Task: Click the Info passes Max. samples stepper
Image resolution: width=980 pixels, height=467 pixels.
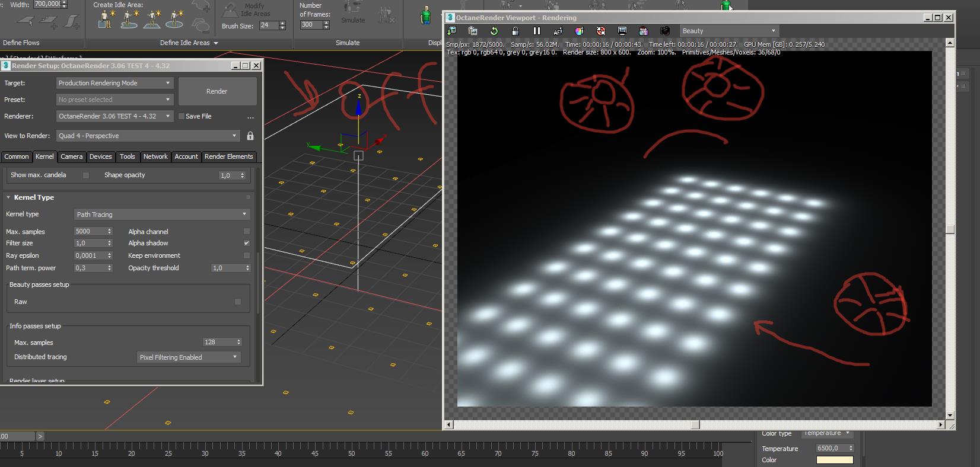Action: pyautogui.click(x=239, y=342)
